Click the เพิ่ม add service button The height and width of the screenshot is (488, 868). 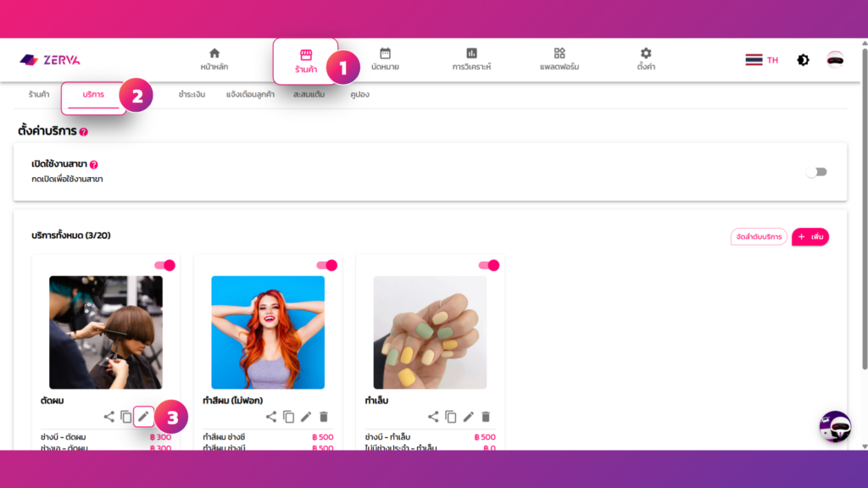[x=810, y=237]
